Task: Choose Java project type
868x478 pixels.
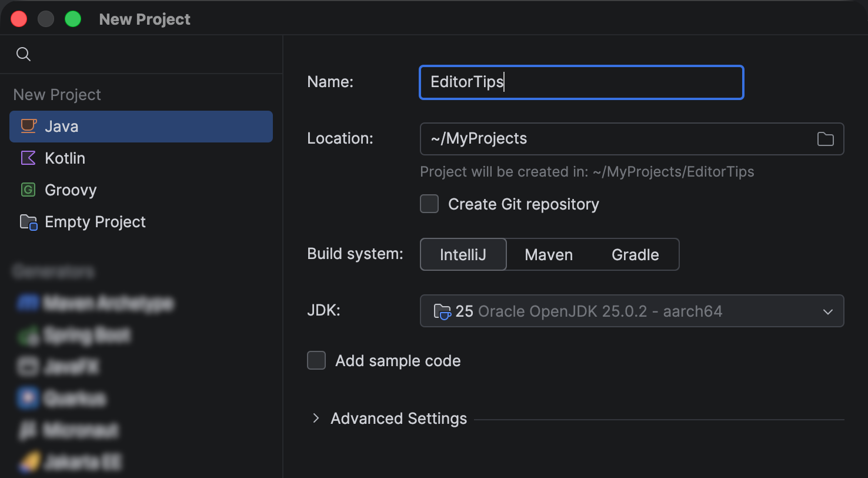Action: pyautogui.click(x=141, y=127)
